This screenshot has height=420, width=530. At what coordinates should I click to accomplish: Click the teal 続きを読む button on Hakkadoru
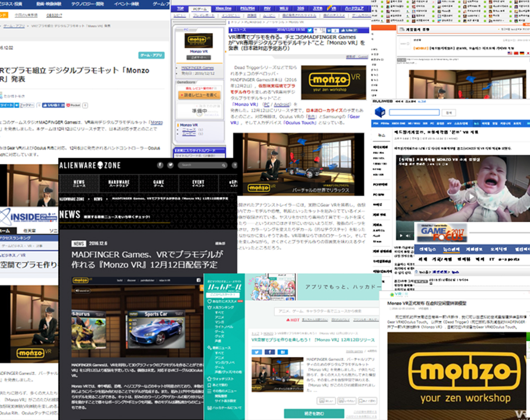coord(314,413)
